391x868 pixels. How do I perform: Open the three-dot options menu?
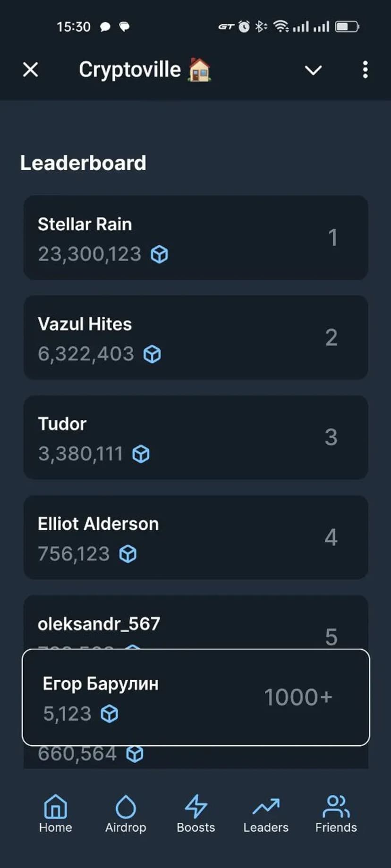click(365, 70)
